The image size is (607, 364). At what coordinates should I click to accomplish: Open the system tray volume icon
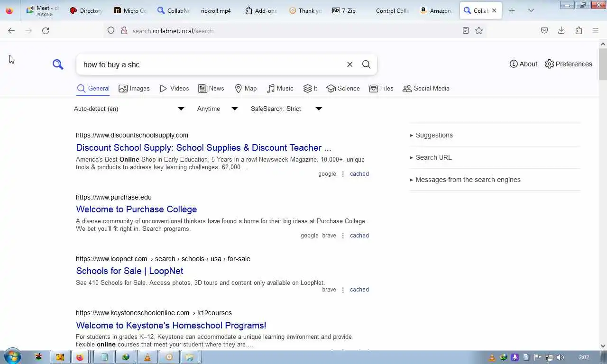tap(561, 357)
